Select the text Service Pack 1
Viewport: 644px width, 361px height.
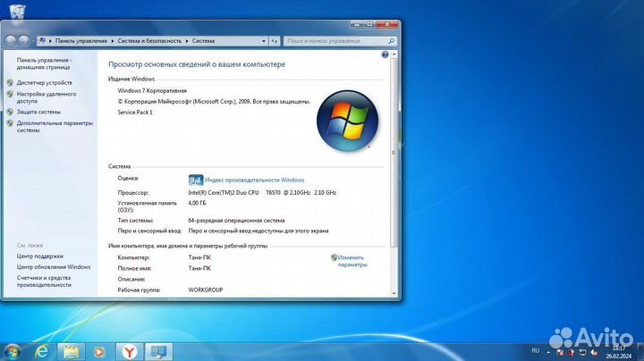pos(135,113)
